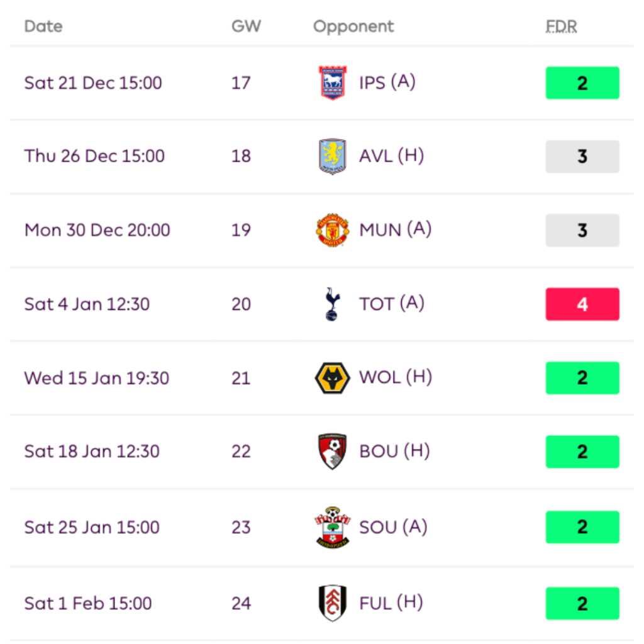Viewport: 644px width, 644px height.
Task: Click the Fulham club crest
Action: 332,603
